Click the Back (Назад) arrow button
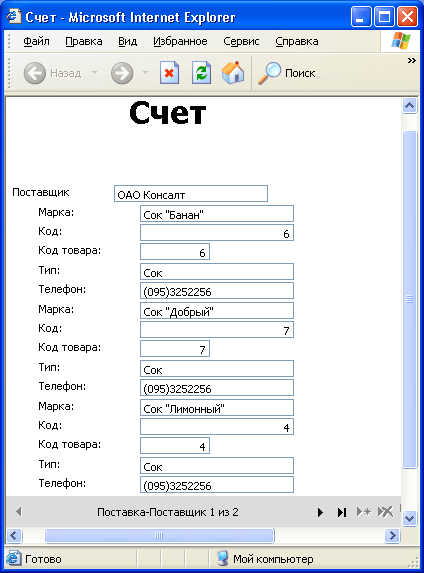 click(35, 73)
